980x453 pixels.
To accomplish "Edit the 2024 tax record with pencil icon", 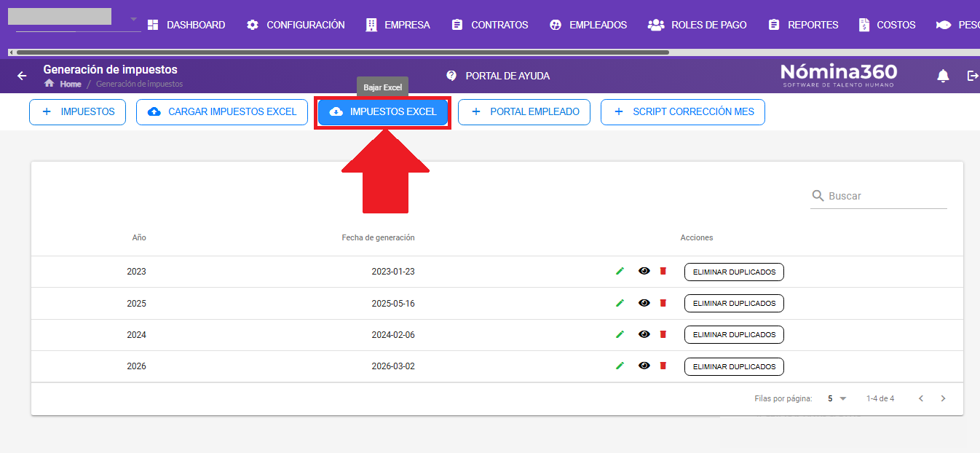I will pyautogui.click(x=620, y=334).
